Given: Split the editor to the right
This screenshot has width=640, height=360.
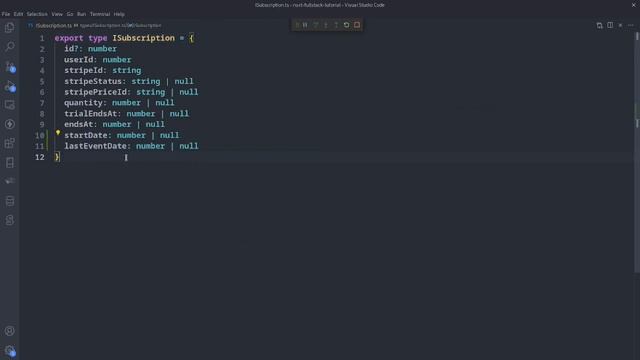Looking at the screenshot, I should pos(610,25).
